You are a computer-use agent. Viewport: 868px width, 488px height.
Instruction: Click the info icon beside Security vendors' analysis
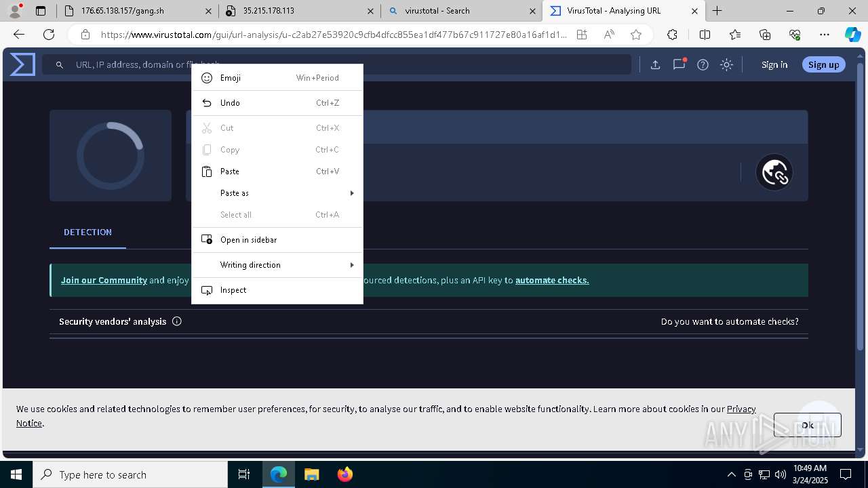pos(177,321)
